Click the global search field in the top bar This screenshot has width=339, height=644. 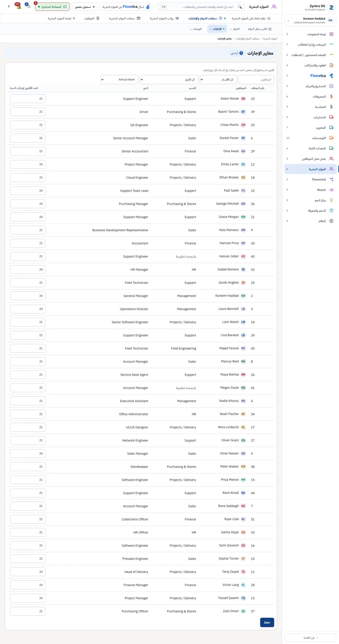point(201,7)
